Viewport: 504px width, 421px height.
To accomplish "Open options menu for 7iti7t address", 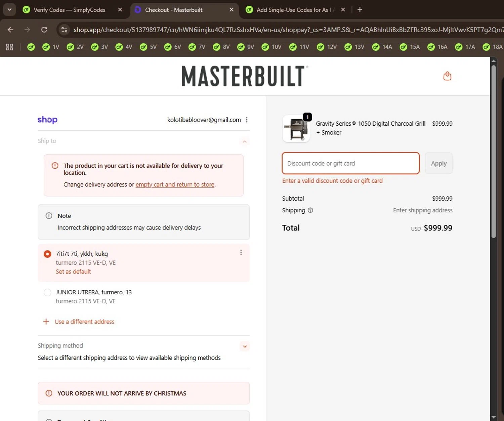I will pos(241,253).
